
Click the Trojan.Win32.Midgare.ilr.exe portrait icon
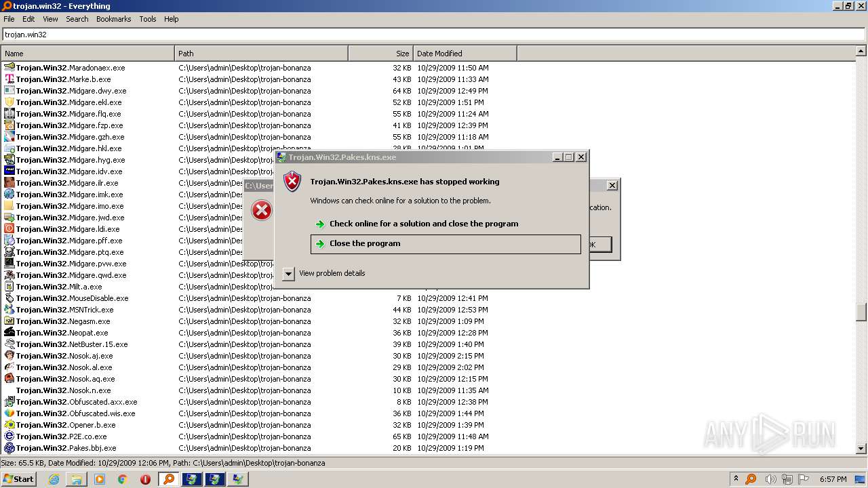(x=9, y=183)
